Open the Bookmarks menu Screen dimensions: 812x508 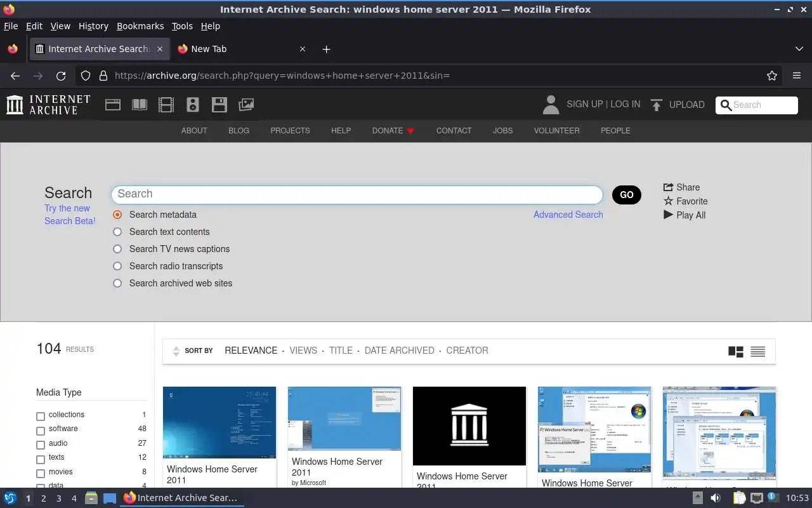140,26
